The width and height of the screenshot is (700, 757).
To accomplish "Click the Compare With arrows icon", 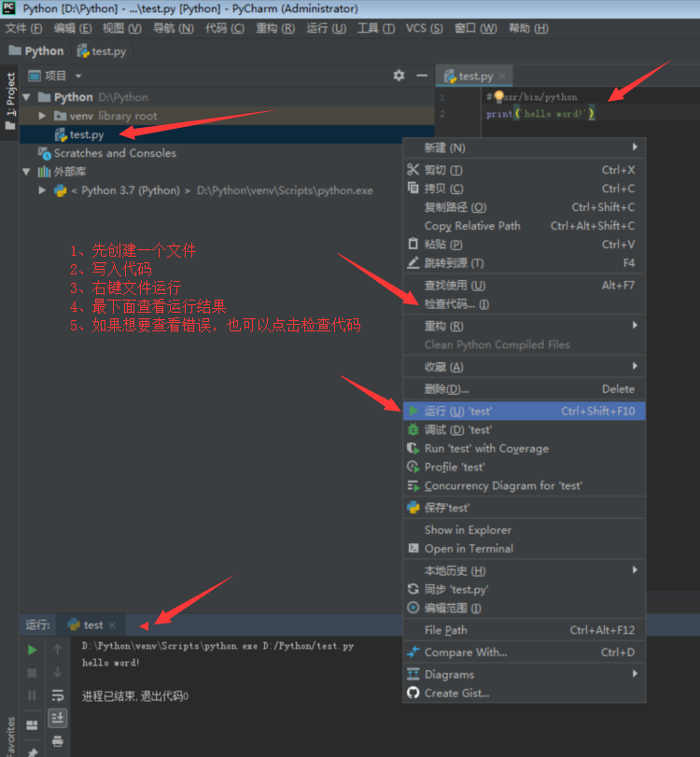I will 413,652.
